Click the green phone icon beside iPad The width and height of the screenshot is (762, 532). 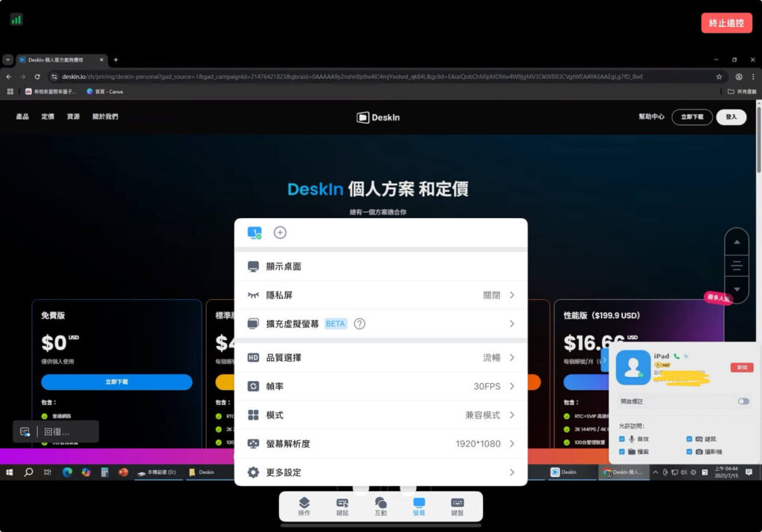coord(676,356)
